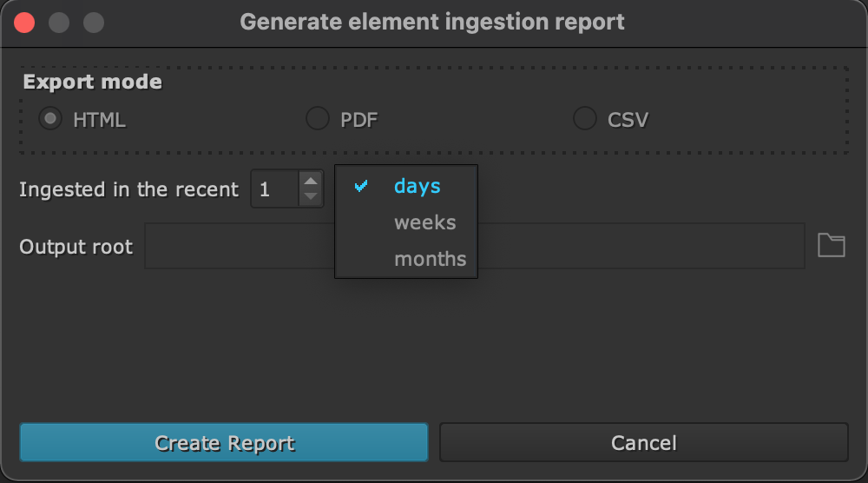The width and height of the screenshot is (868, 483).
Task: Click the dialog title bar text
Action: (x=432, y=22)
